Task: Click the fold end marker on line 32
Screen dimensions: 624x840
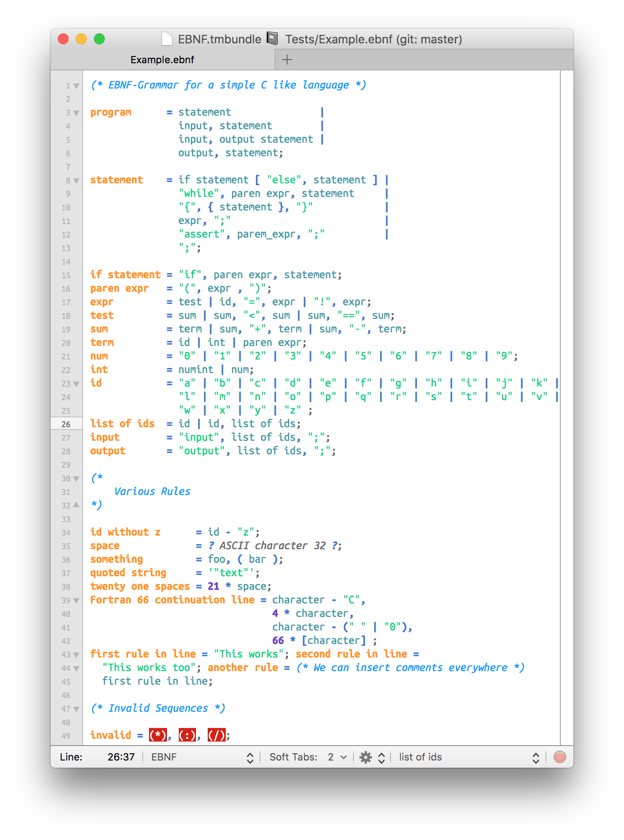Action: tap(76, 505)
